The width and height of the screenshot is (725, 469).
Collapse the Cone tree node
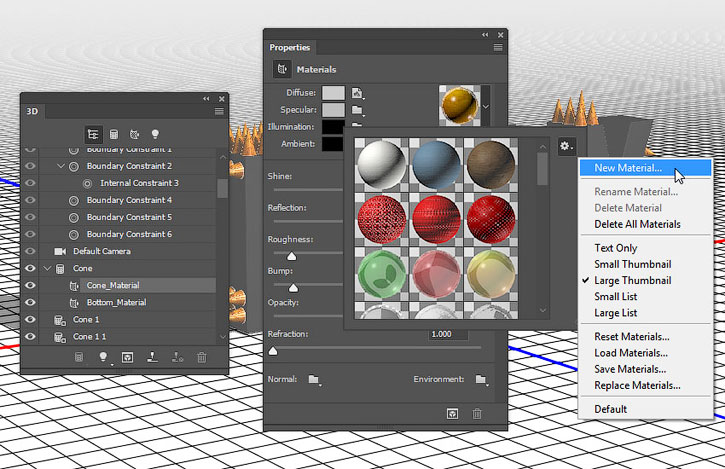tap(47, 268)
